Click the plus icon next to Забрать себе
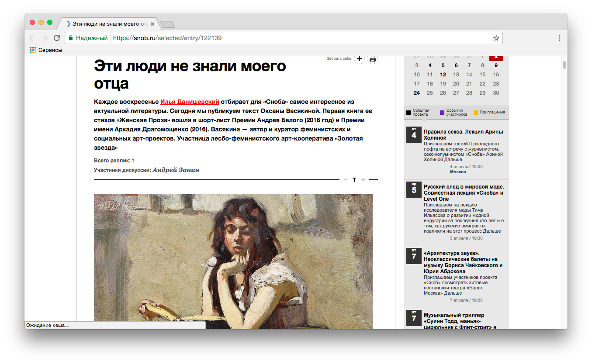 point(359,59)
